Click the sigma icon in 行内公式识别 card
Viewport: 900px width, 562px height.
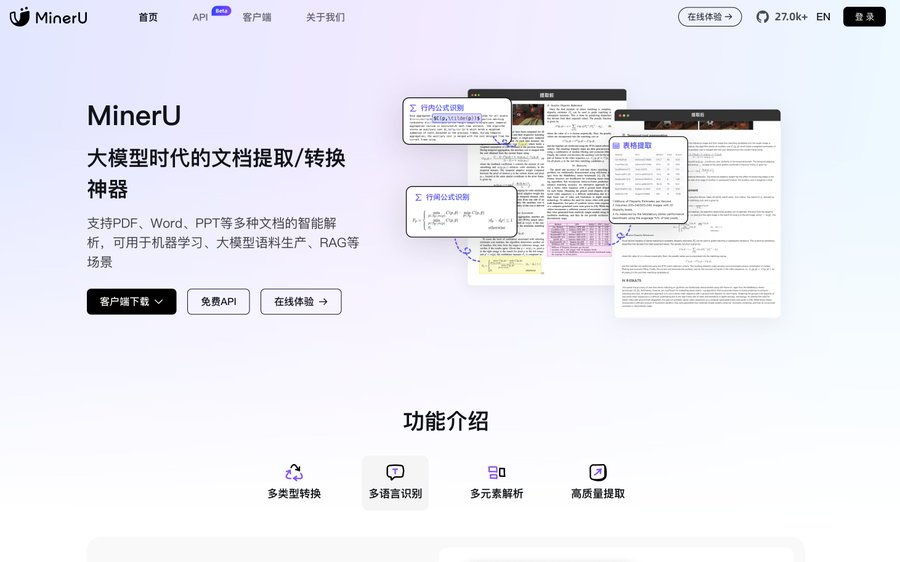(413, 107)
